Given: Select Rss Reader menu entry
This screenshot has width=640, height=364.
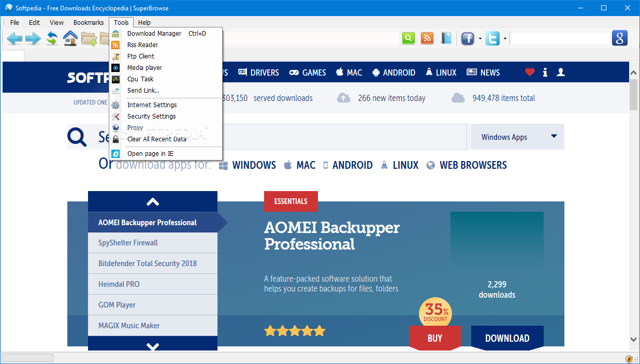Looking at the screenshot, I should pyautogui.click(x=166, y=45).
